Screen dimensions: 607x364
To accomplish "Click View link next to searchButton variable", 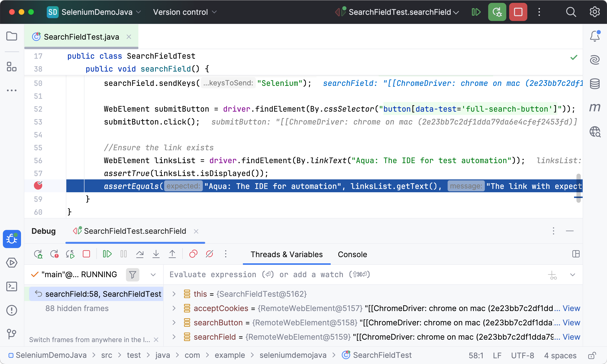I will (x=572, y=322).
